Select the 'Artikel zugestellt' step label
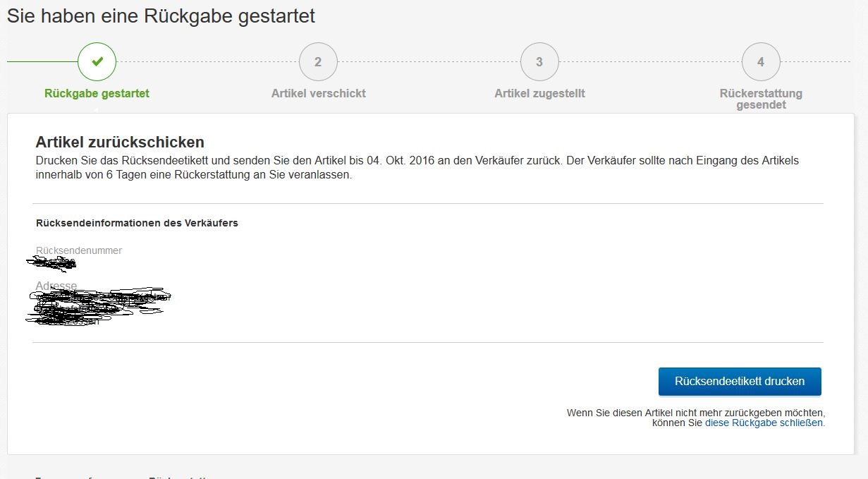Image resolution: width=868 pixels, height=479 pixels. tap(539, 93)
